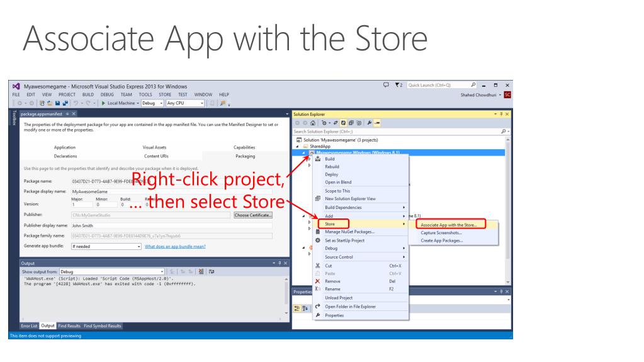
Task: Click the Start debugging green play icon
Action: click(103, 103)
